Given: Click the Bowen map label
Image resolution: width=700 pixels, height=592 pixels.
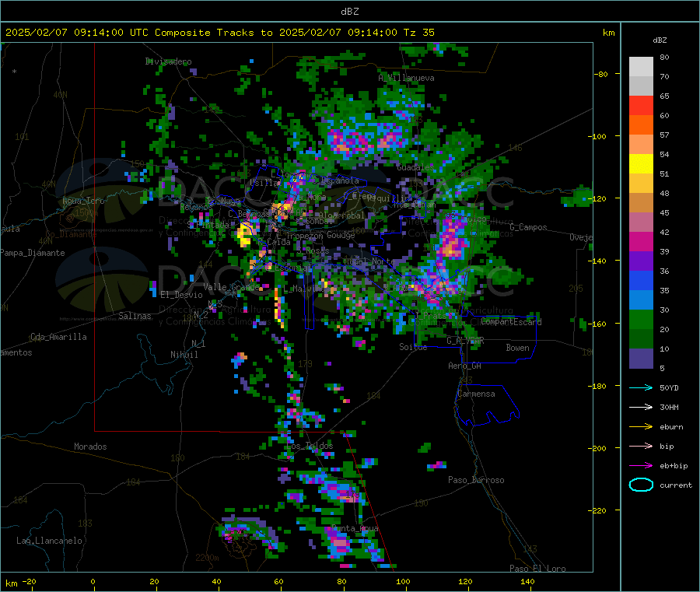Looking at the screenshot, I should (x=517, y=347).
